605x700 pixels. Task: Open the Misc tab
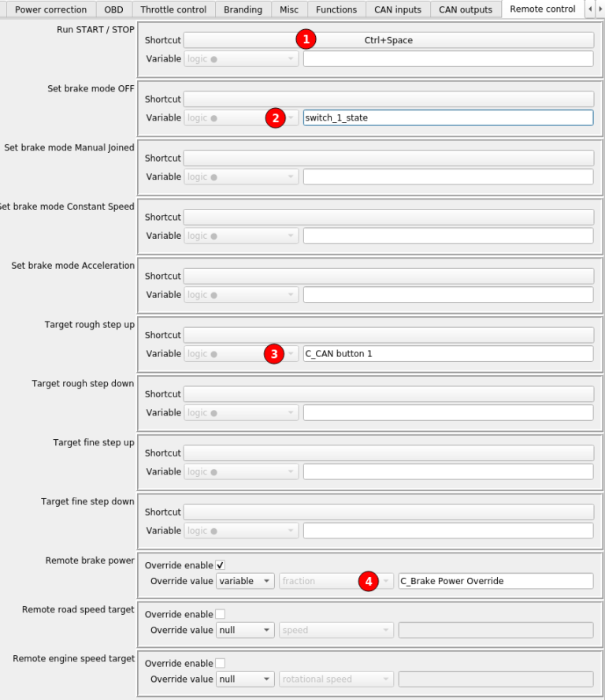(x=288, y=9)
